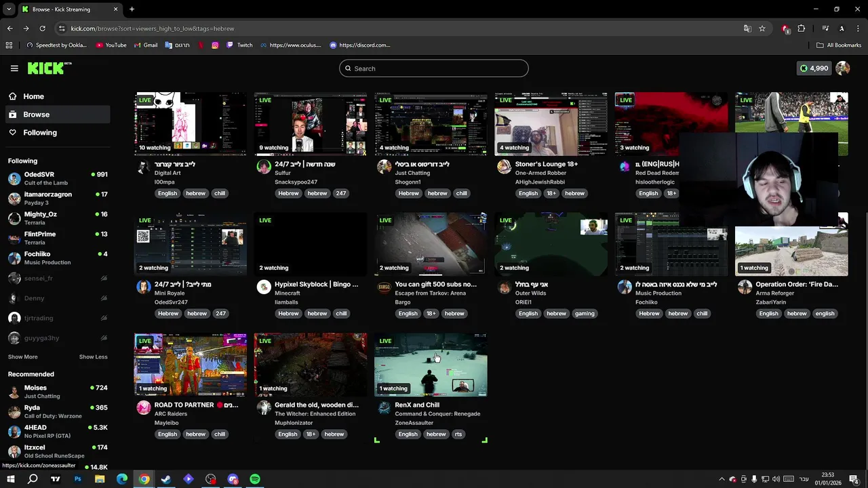Reload the page
Screen dimensions: 868x488
click(42, 28)
